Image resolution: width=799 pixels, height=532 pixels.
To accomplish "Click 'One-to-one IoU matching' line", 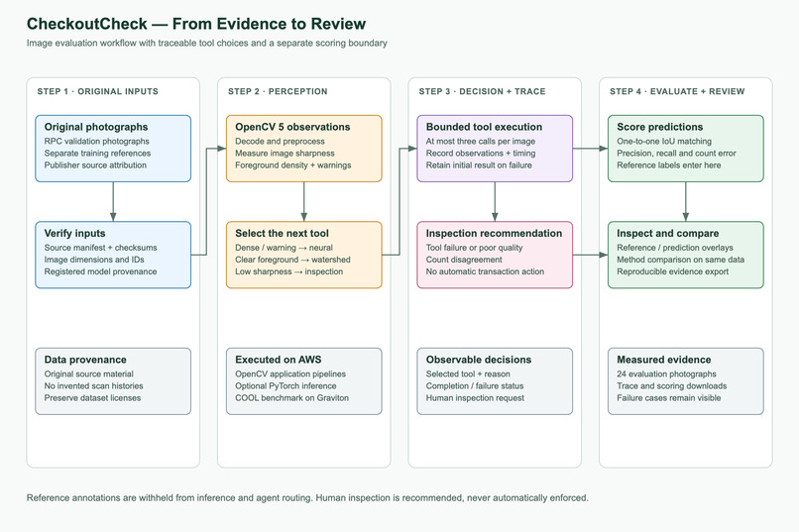I will [664, 141].
